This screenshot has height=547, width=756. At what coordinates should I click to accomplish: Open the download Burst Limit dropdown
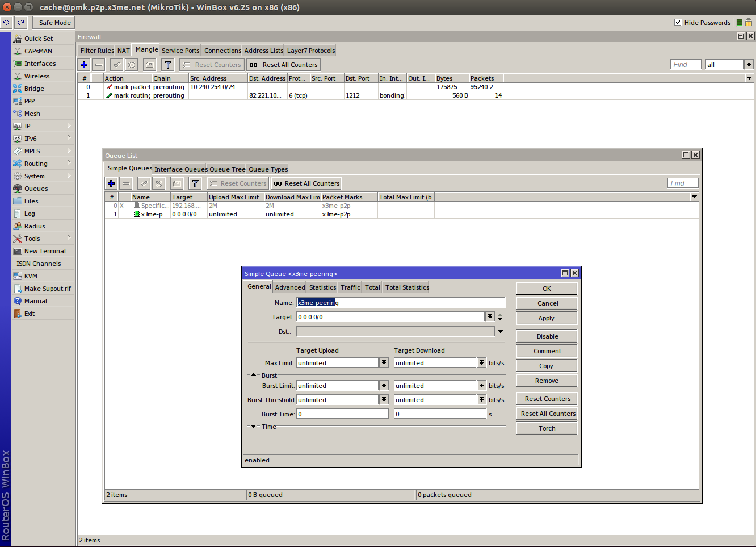tap(482, 385)
